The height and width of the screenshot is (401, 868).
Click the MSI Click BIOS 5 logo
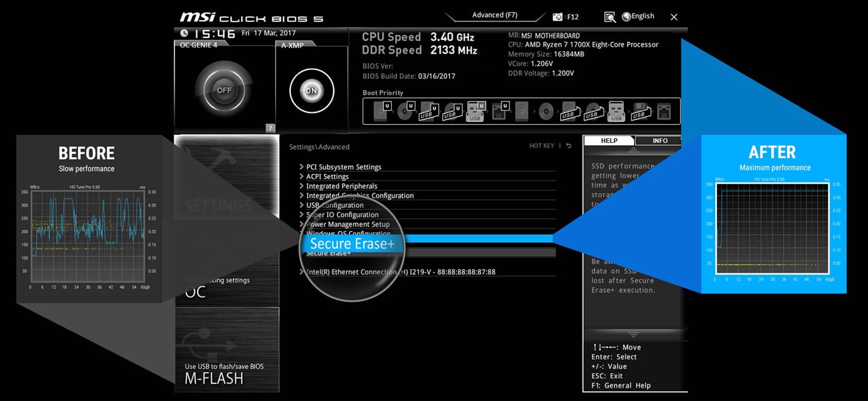tap(251, 17)
